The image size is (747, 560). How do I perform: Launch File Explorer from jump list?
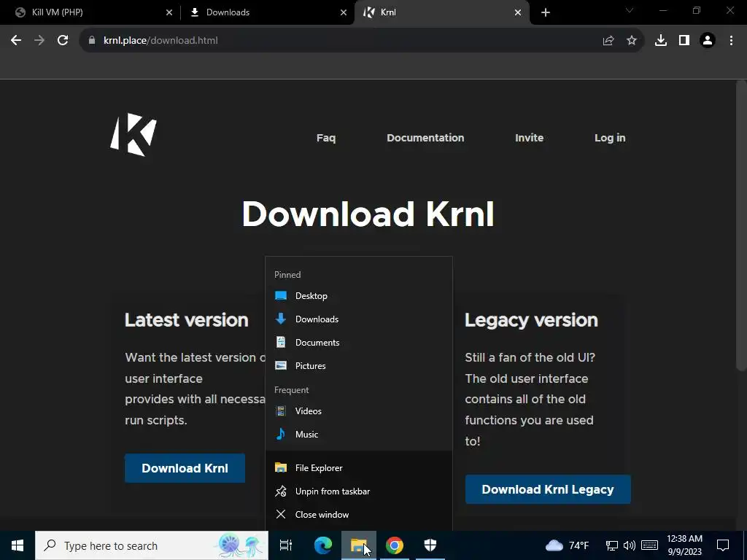359,467
